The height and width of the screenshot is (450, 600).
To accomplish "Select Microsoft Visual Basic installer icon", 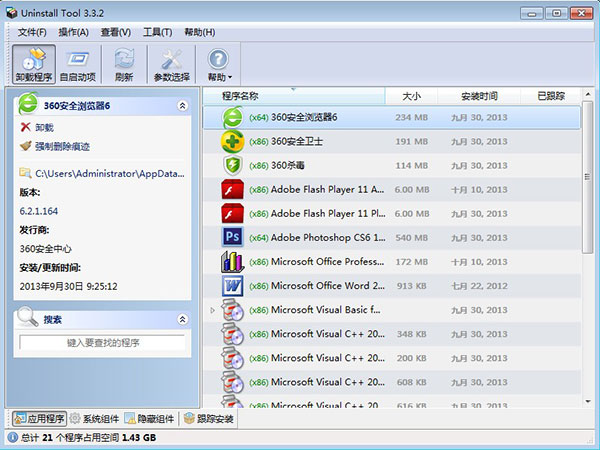I will click(233, 310).
